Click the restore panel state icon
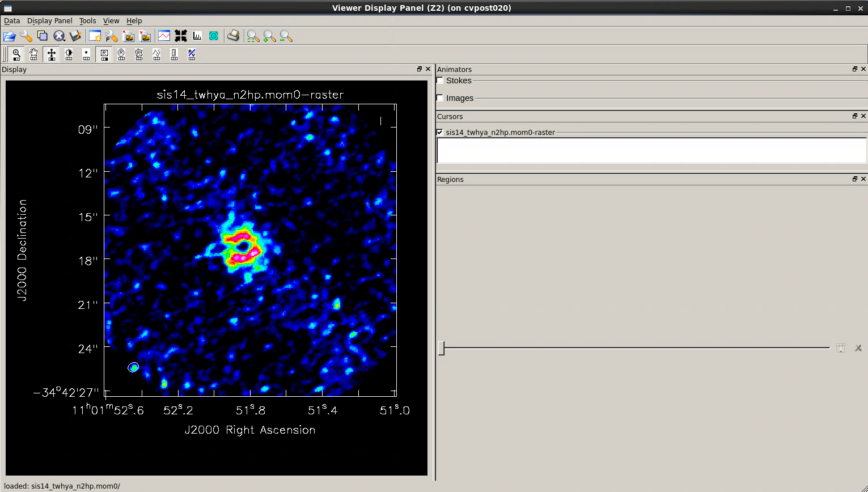 (146, 36)
